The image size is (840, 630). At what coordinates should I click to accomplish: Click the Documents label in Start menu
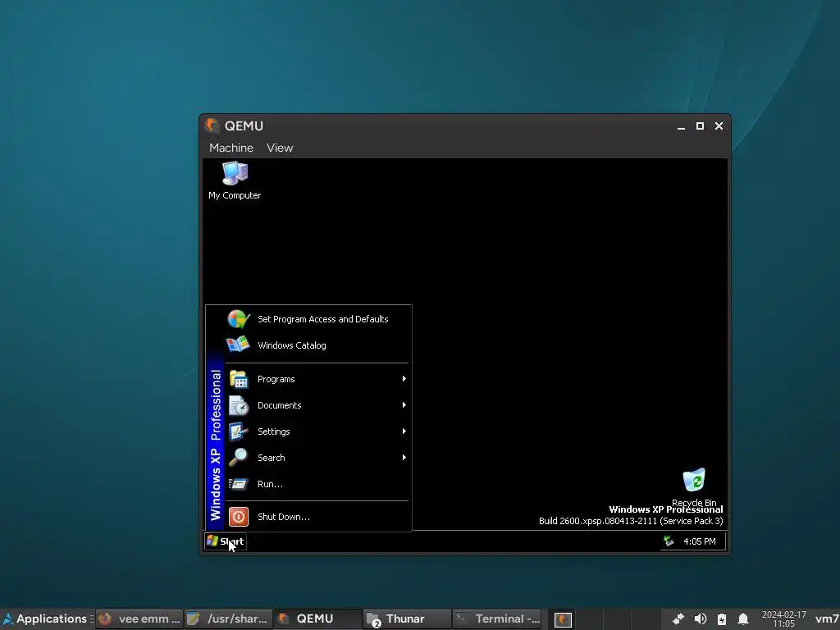tap(279, 405)
